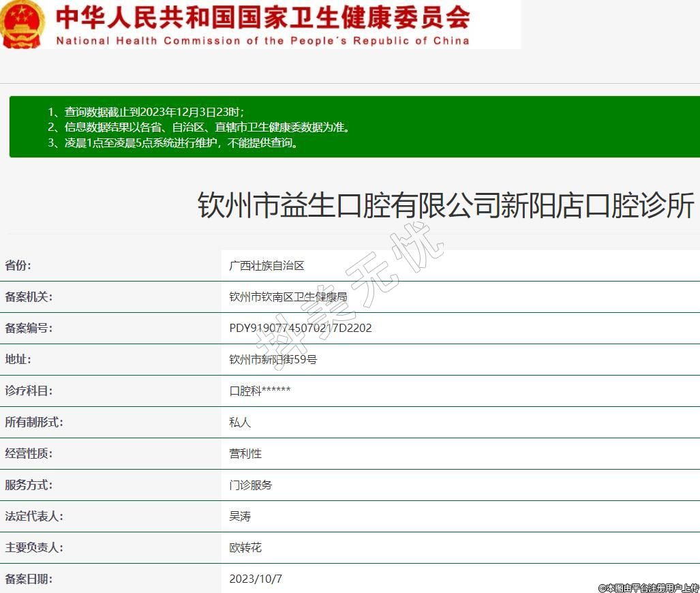This screenshot has width=700, height=593.
Task: Click the first notice about query data cutoff
Action: [x=146, y=112]
